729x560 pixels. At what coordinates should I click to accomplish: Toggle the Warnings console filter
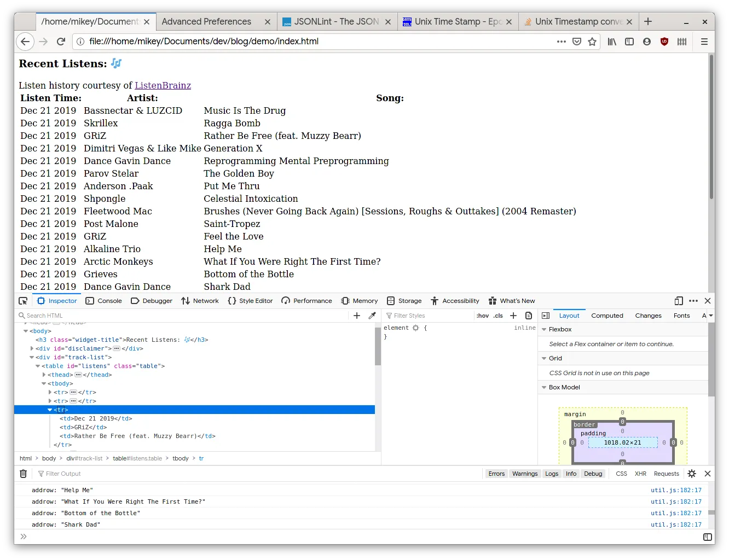(x=525, y=474)
